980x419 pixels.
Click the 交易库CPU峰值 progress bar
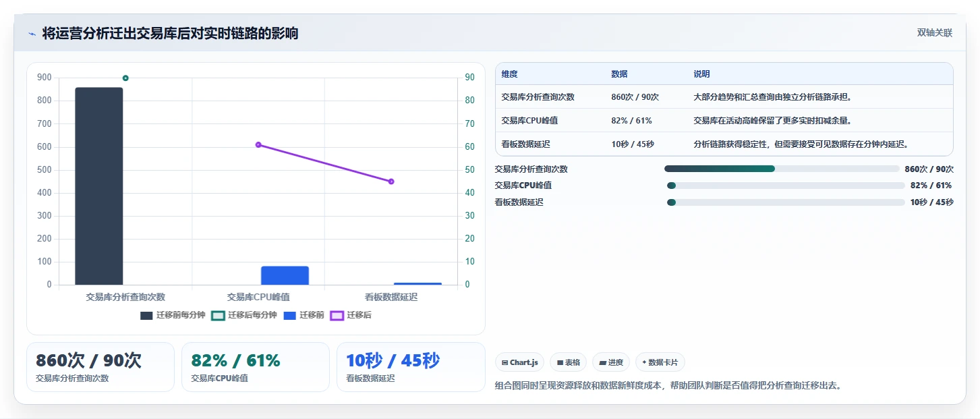(786, 186)
